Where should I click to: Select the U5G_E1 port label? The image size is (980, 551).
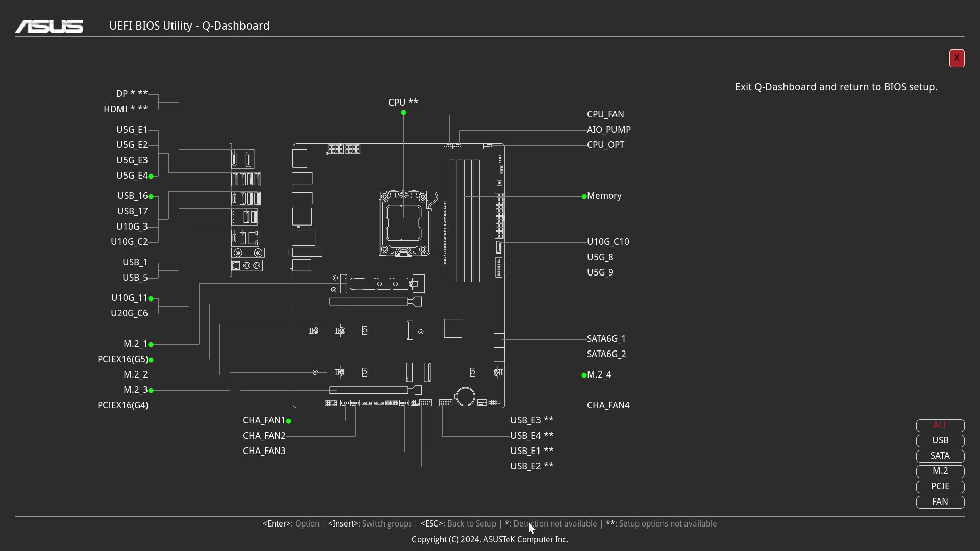coord(132,130)
